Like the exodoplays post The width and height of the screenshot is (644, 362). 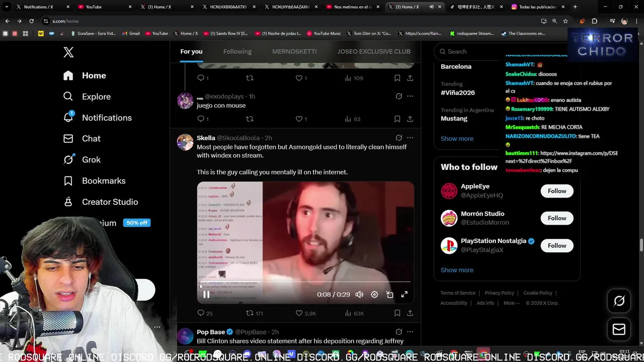299,119
